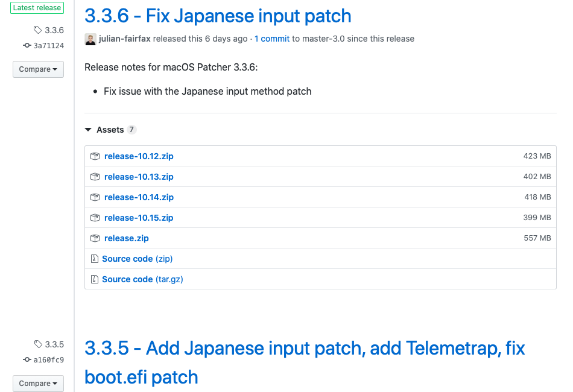Image resolution: width=573 pixels, height=392 pixels.
Task: Click the package icon beside release-10.12.zip
Action: click(95, 156)
